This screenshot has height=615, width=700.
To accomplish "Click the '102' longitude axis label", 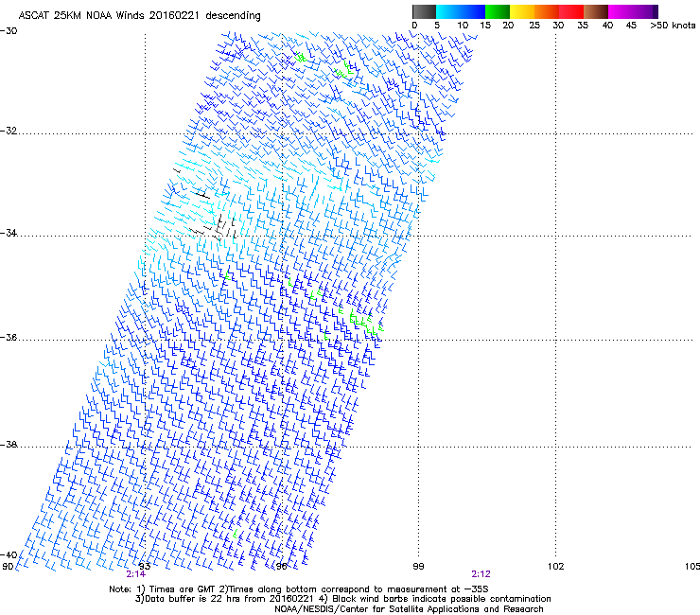I will point(555,567).
